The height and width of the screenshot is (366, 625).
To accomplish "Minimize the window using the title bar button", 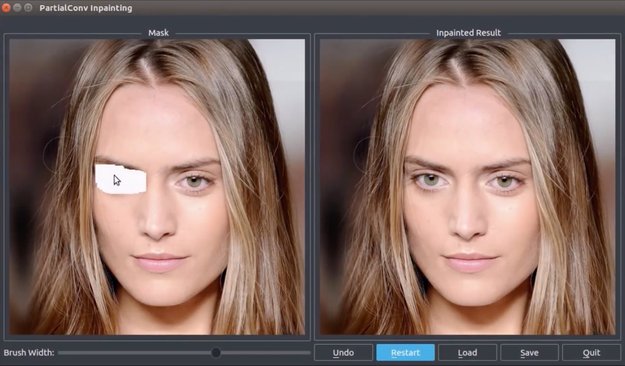I will pos(17,8).
